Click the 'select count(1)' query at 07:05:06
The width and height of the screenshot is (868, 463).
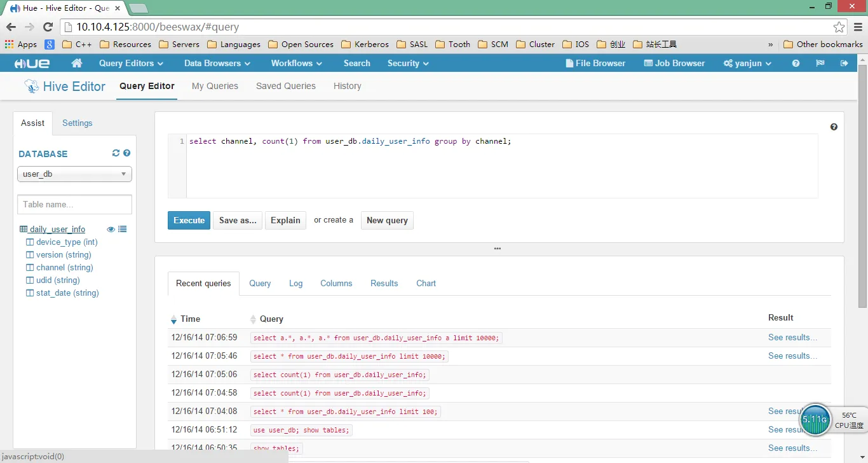click(x=340, y=375)
